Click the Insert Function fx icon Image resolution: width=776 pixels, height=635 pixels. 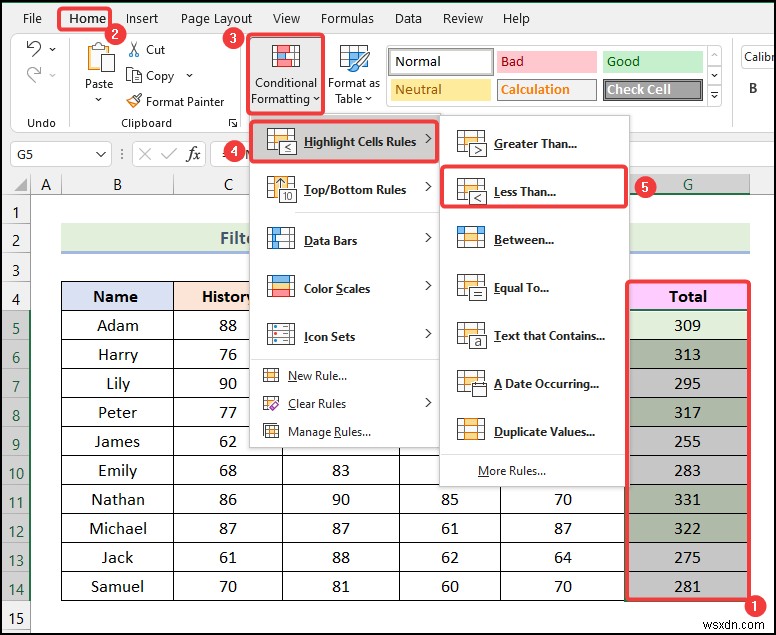pos(194,154)
